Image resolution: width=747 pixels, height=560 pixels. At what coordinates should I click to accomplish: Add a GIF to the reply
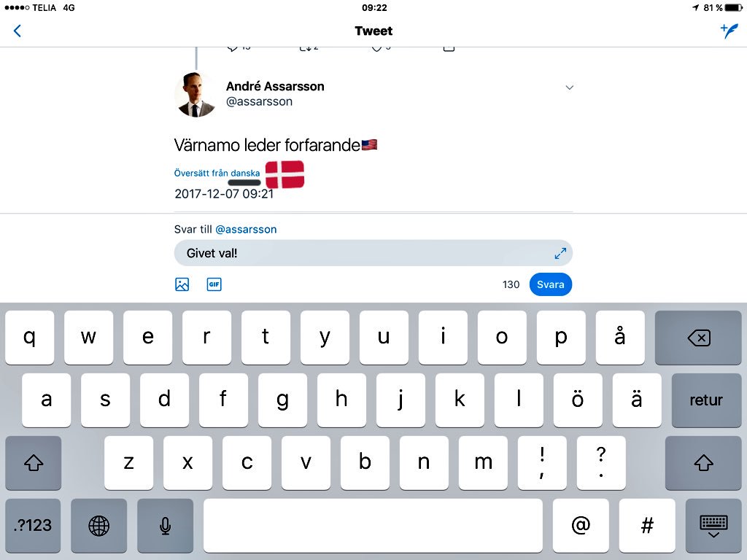214,284
